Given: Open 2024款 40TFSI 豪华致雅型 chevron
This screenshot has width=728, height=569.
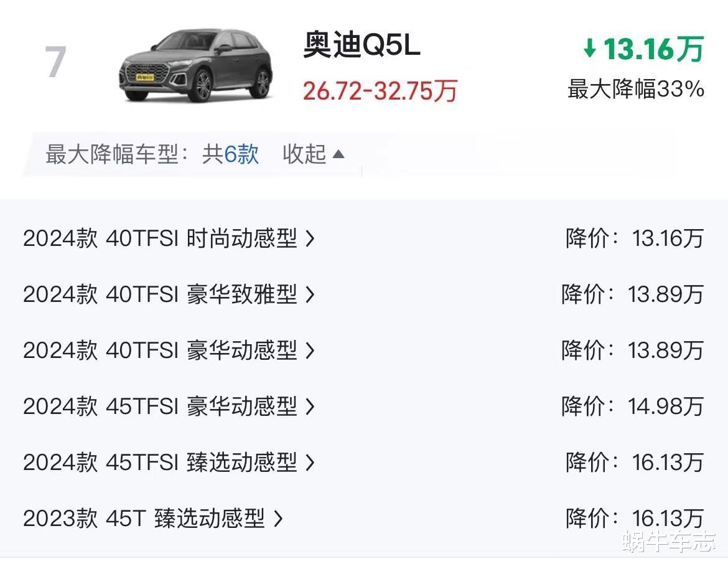Looking at the screenshot, I should (310, 294).
